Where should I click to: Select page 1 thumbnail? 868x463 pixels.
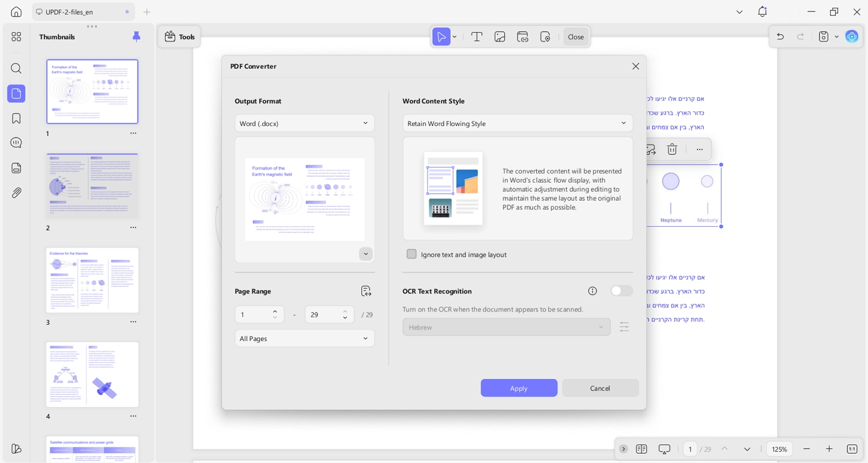coord(92,92)
